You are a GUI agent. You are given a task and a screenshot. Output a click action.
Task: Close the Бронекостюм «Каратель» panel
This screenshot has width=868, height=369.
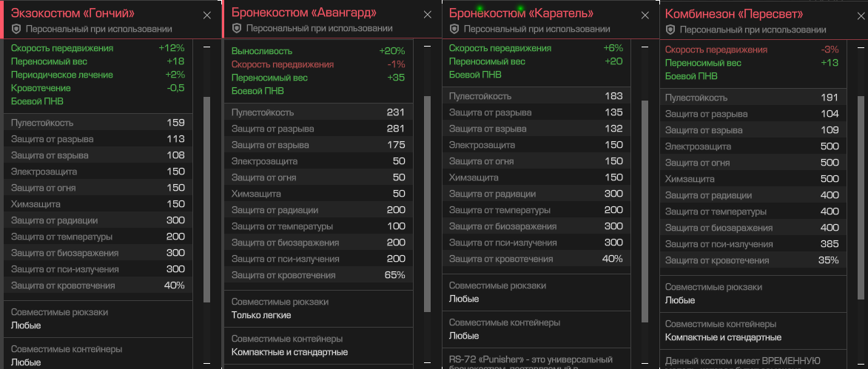pyautogui.click(x=645, y=15)
